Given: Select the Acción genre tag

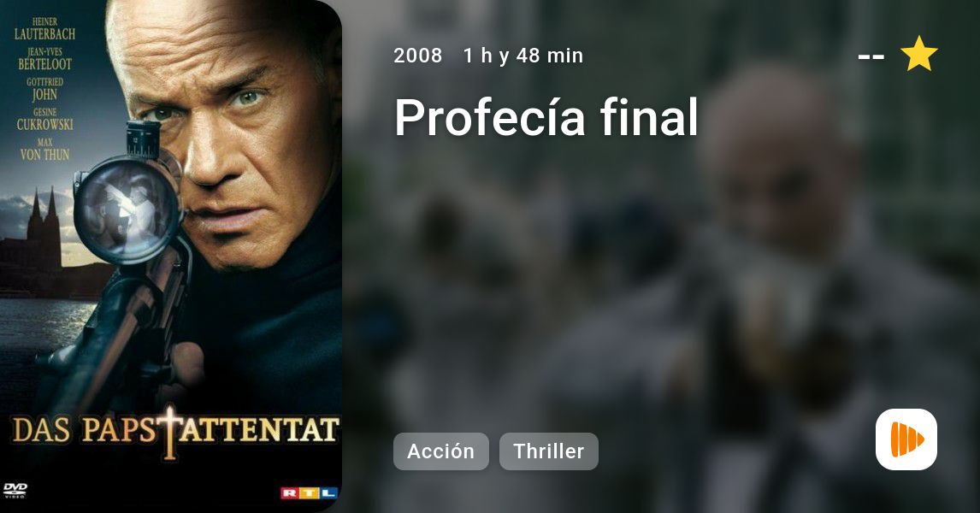Looking at the screenshot, I should (440, 451).
